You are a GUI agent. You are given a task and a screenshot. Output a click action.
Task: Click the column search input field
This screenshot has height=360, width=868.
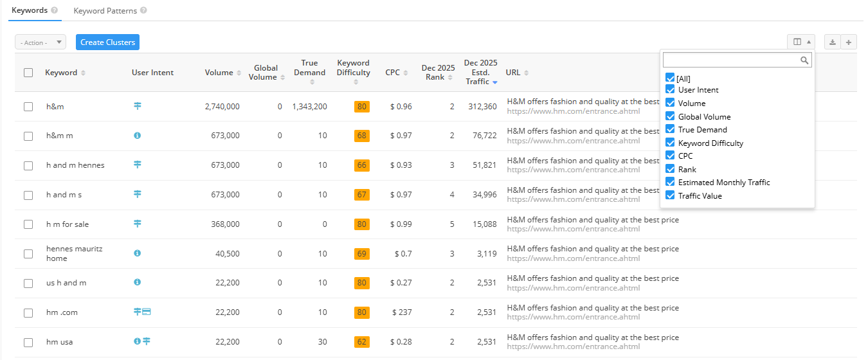(731, 60)
